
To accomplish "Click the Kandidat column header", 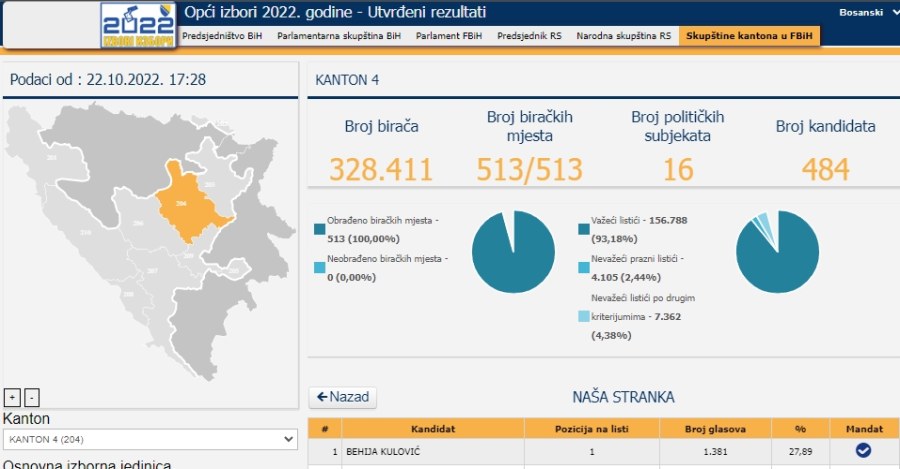I will (433, 428).
